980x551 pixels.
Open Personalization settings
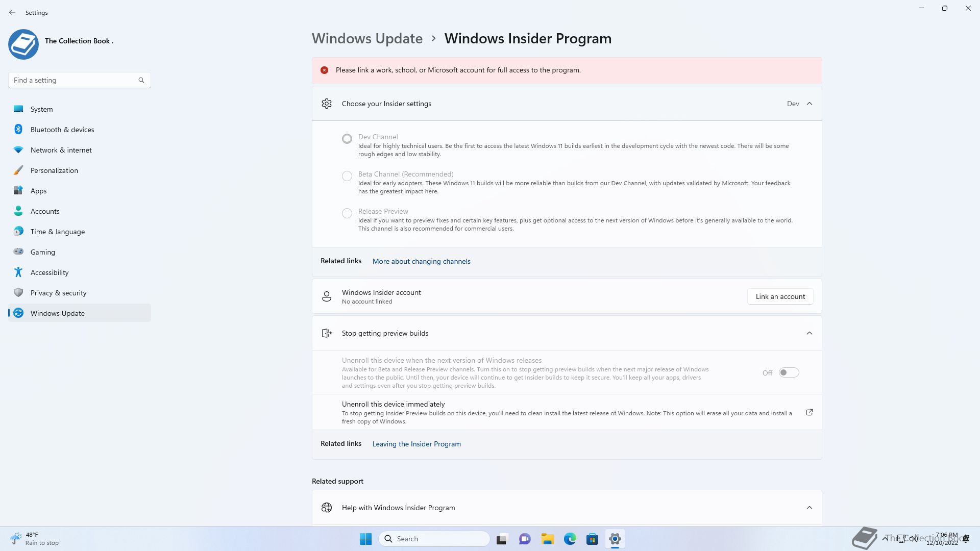click(80, 170)
